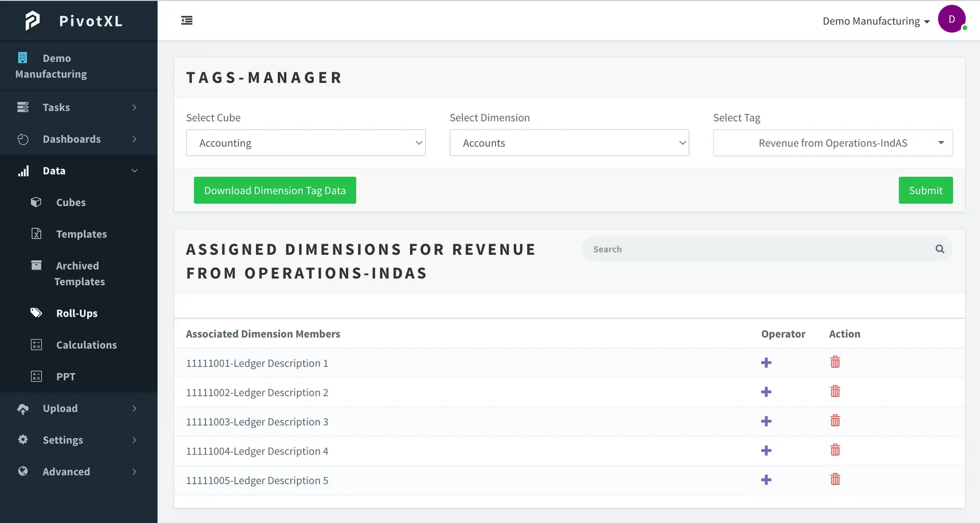The image size is (980, 523).
Task: Click the plus operator for Ledger Description 2
Action: point(766,392)
